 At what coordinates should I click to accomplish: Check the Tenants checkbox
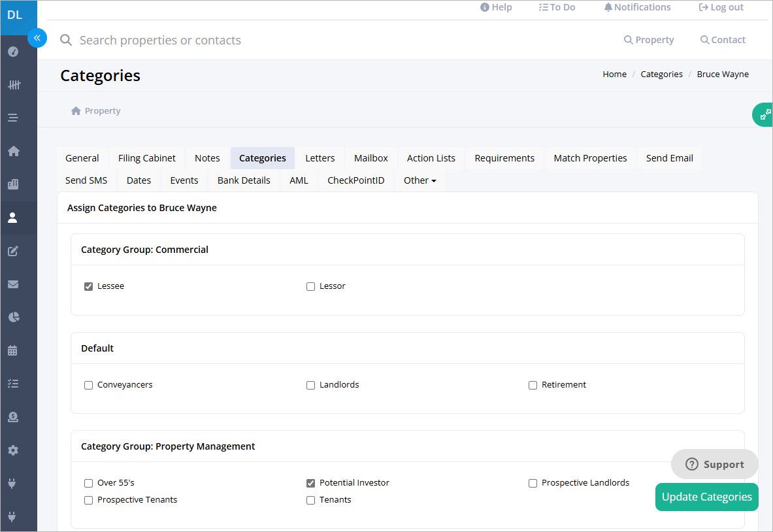click(310, 500)
